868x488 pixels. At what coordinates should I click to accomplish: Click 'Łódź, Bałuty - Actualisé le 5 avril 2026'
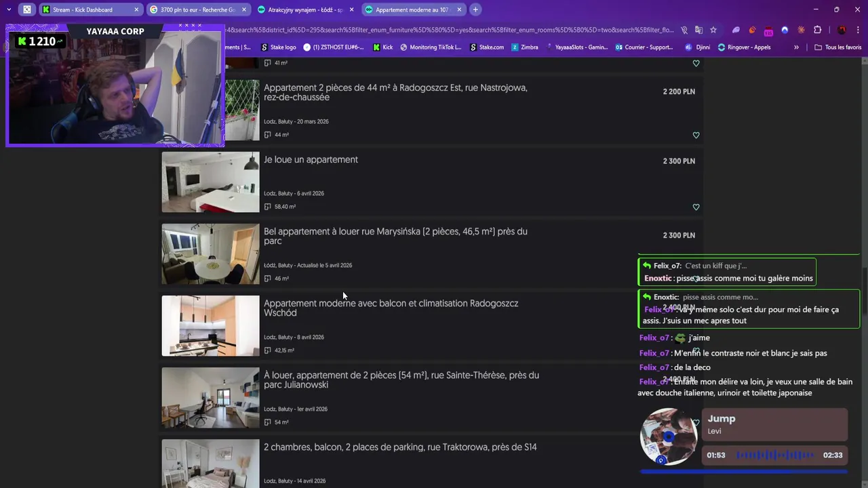point(308,265)
